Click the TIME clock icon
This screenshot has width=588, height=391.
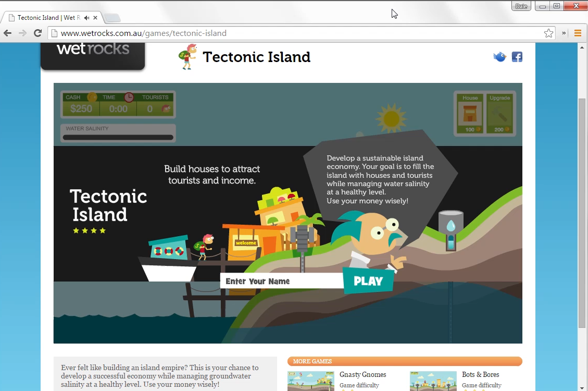[x=129, y=97]
